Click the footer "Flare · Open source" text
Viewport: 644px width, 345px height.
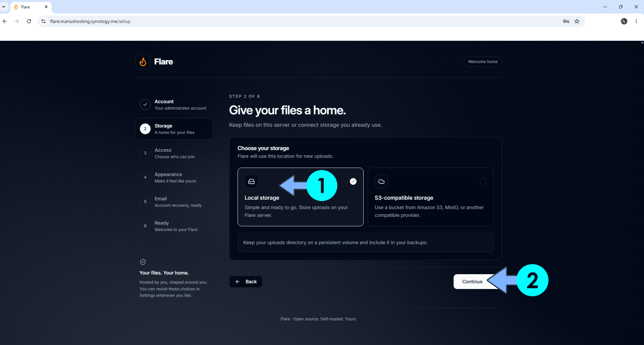point(319,319)
